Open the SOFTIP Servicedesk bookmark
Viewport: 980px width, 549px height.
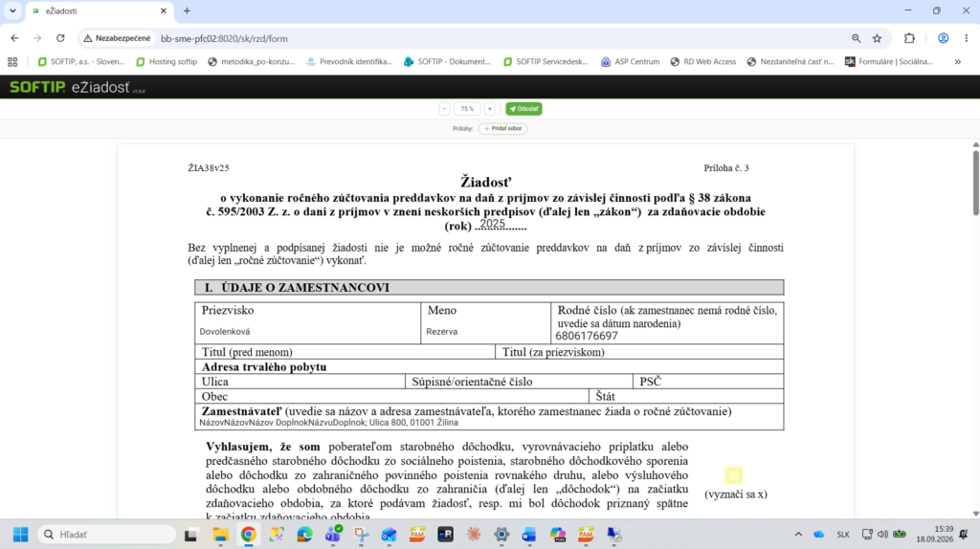point(546,62)
